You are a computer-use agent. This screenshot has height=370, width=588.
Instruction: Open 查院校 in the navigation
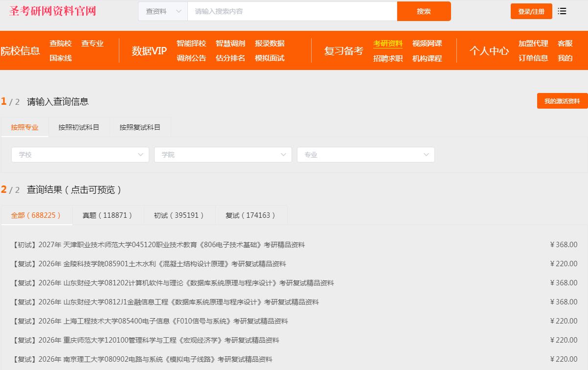pyautogui.click(x=61, y=43)
